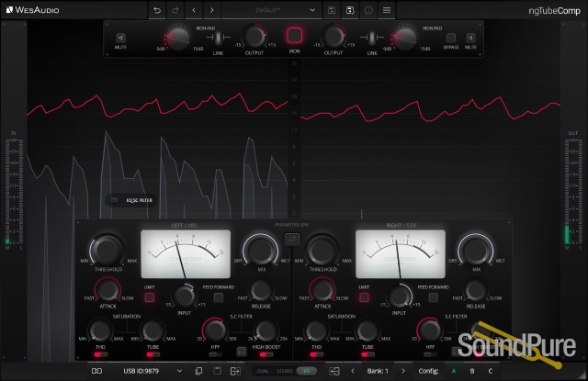Switch on the Right/Side HPF toggle
This screenshot has width=588, height=381.
point(430,354)
